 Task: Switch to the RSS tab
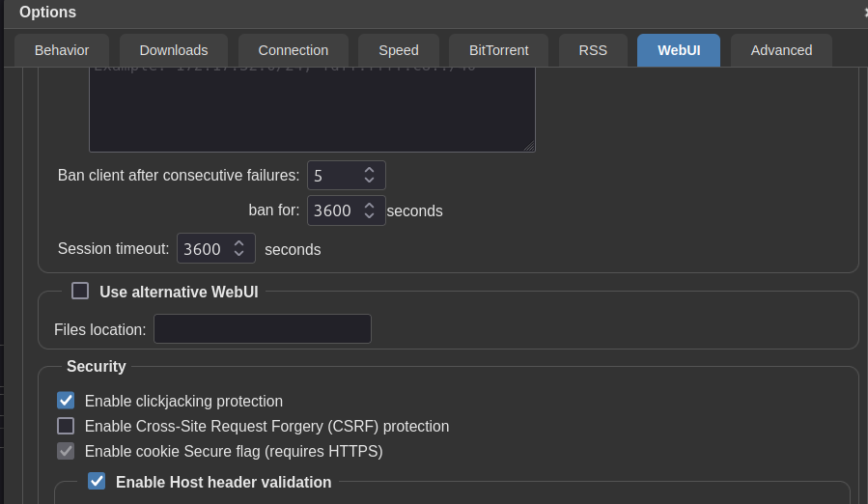pos(593,50)
